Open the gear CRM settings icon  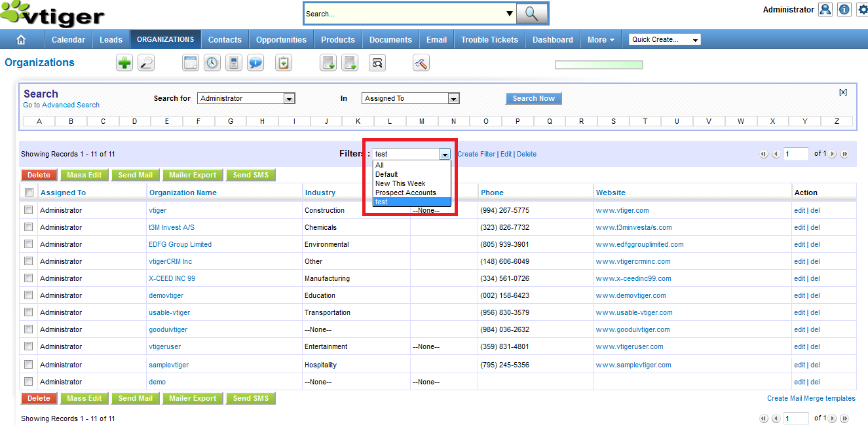(862, 10)
